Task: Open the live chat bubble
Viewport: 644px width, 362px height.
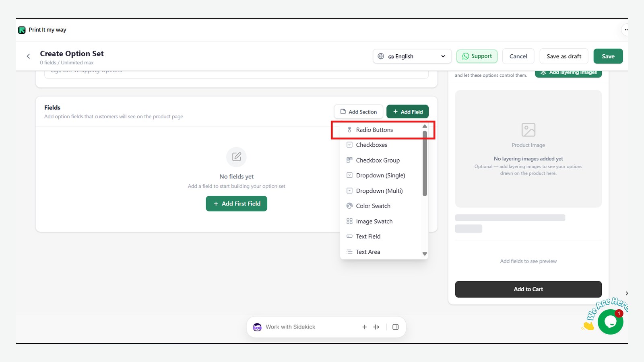Action: click(x=610, y=322)
